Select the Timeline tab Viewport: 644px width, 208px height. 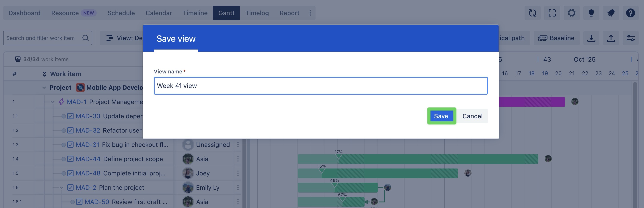coord(195,13)
